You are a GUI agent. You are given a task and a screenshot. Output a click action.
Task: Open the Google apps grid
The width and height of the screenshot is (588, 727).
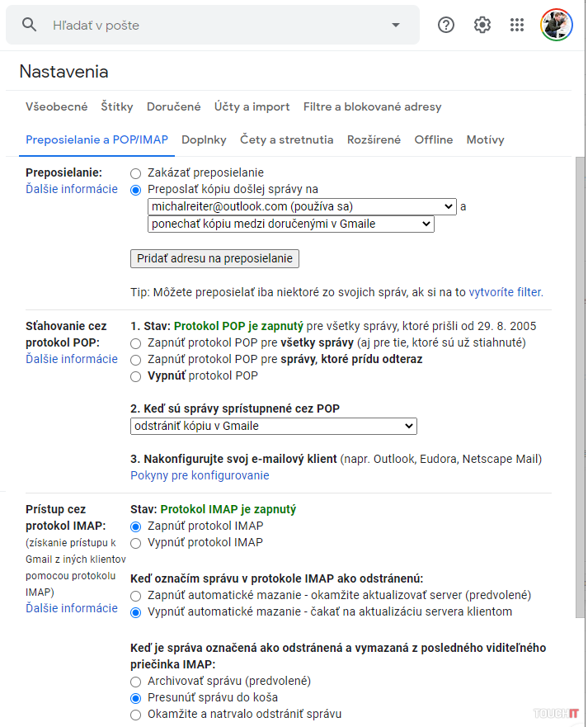(517, 25)
